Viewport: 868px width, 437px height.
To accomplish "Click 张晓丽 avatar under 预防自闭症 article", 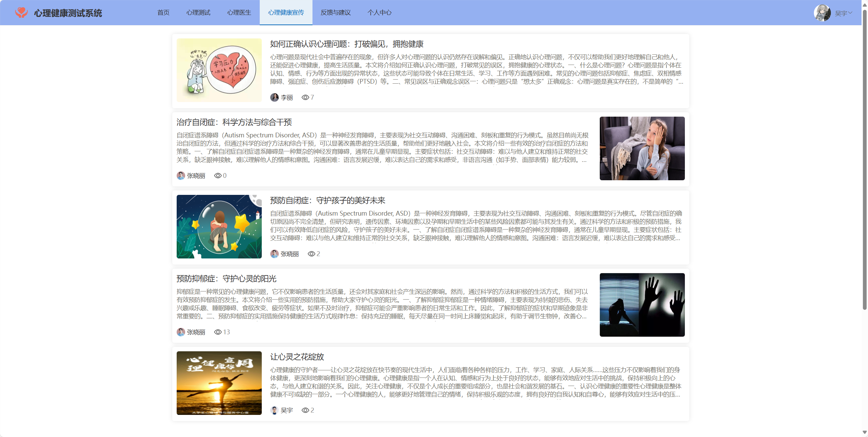I will pos(274,254).
